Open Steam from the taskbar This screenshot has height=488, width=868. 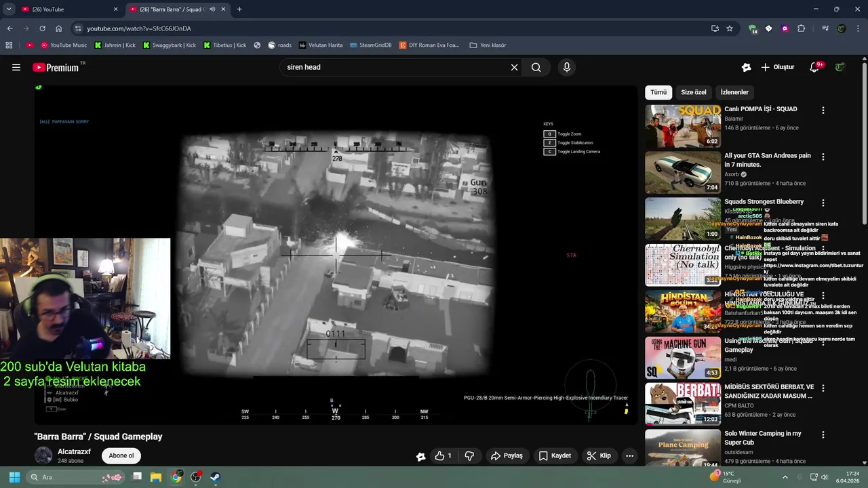tap(216, 477)
